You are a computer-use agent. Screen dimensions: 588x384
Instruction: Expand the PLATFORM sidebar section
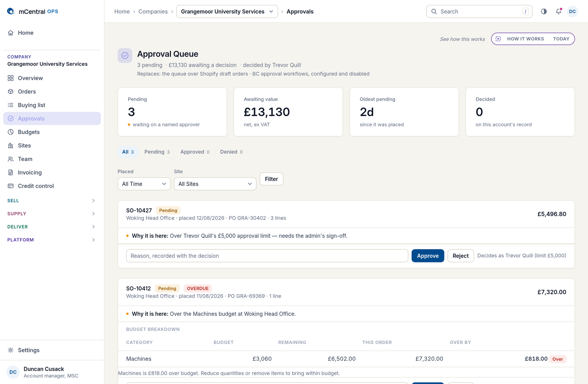pyautogui.click(x=52, y=240)
